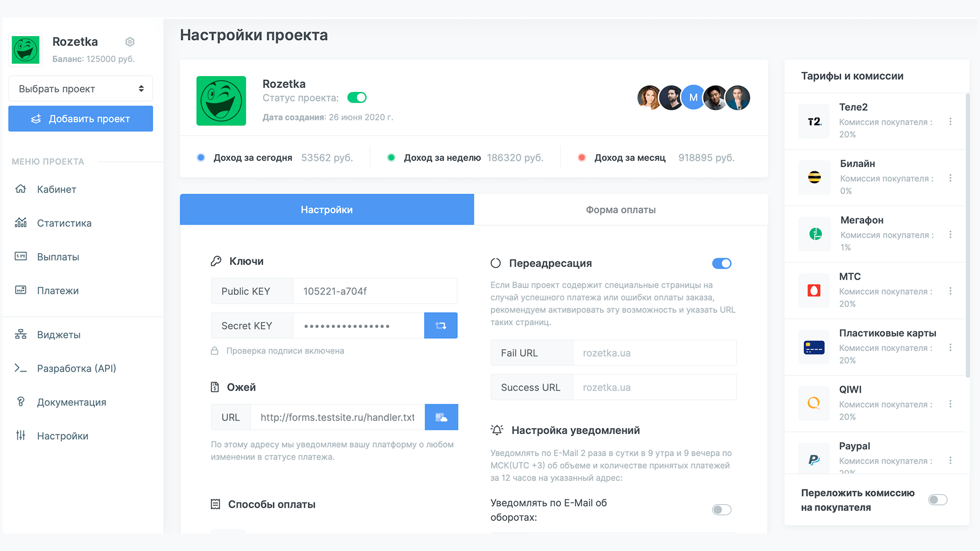Click the tariffs panel scrollbar
Image resolution: width=980 pixels, height=551 pixels.
(967, 235)
